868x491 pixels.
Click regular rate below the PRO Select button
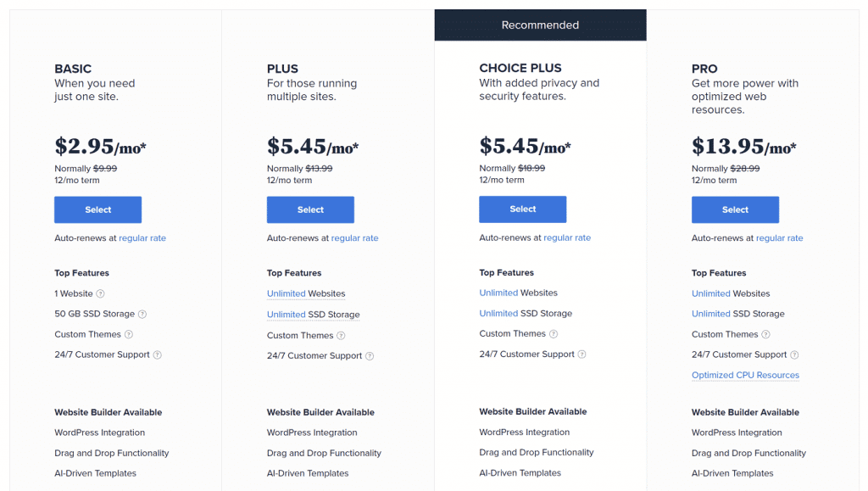tap(779, 238)
